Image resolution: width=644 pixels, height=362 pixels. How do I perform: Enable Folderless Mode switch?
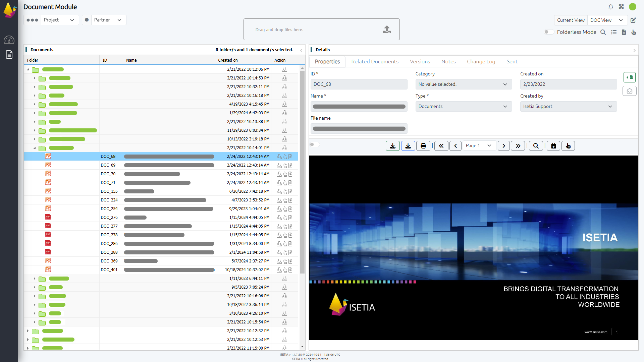click(549, 32)
